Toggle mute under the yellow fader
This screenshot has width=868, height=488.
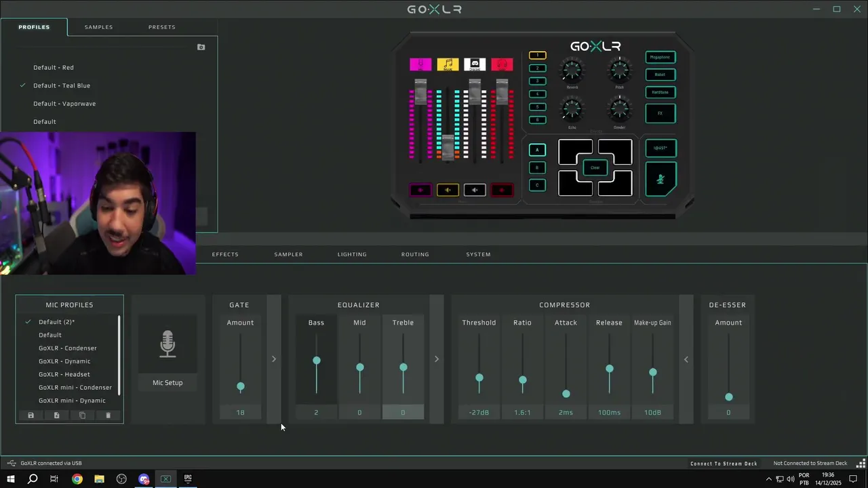448,190
